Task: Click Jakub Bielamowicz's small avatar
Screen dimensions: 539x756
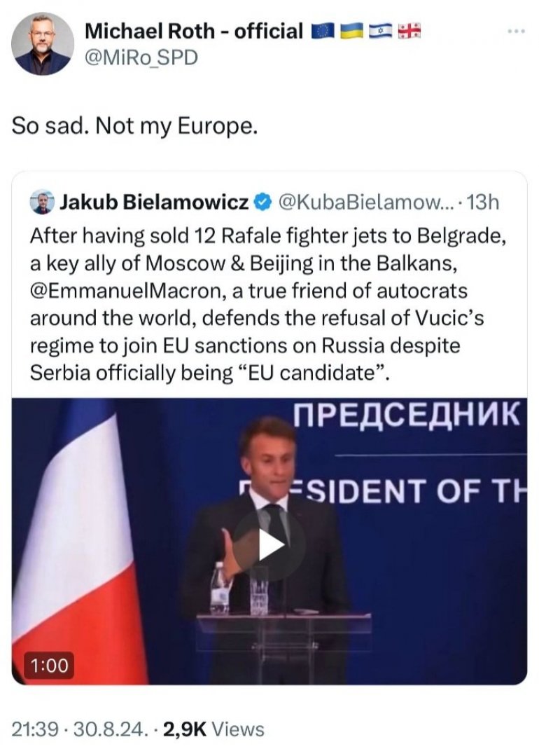Action: pyautogui.click(x=42, y=202)
